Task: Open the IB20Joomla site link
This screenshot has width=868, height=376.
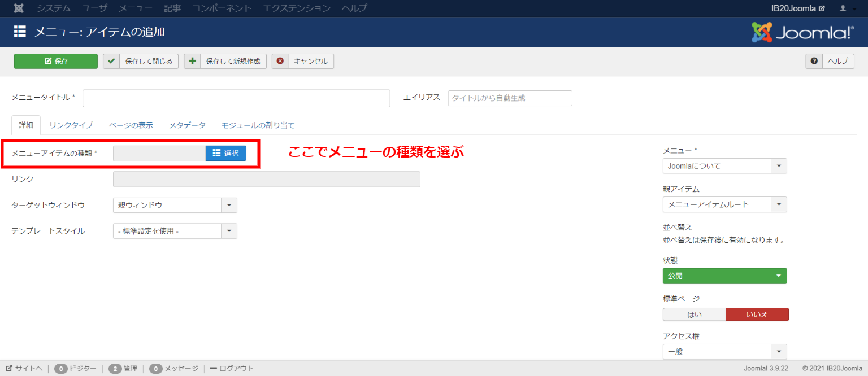Action: [798, 8]
